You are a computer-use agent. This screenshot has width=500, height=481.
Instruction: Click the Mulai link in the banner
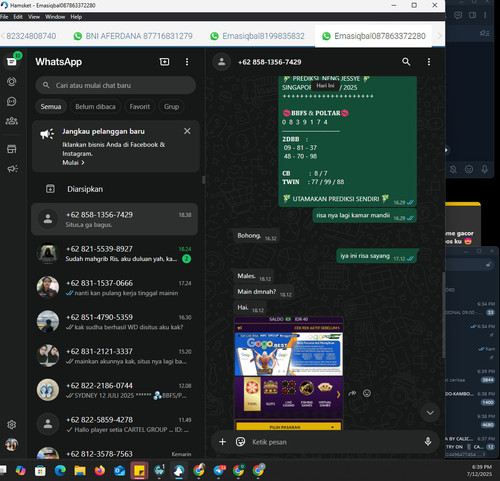coord(73,163)
